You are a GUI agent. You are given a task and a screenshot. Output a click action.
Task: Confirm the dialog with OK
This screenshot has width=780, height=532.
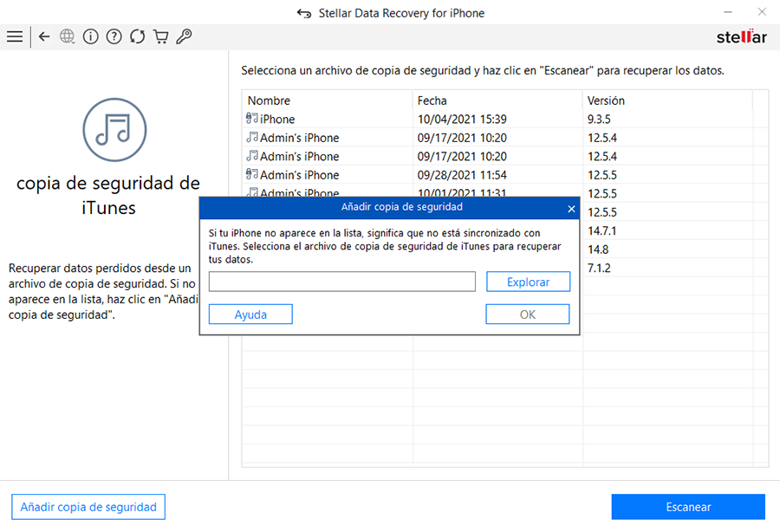527,315
